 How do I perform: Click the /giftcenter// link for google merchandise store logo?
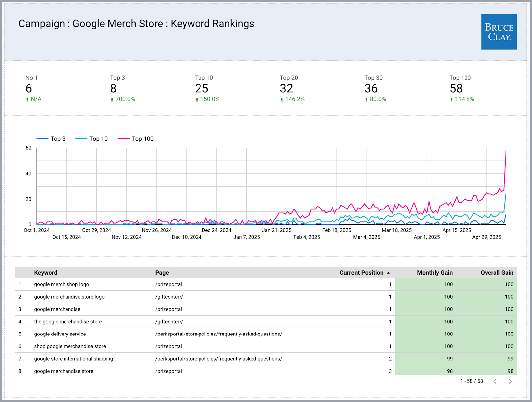point(169,297)
